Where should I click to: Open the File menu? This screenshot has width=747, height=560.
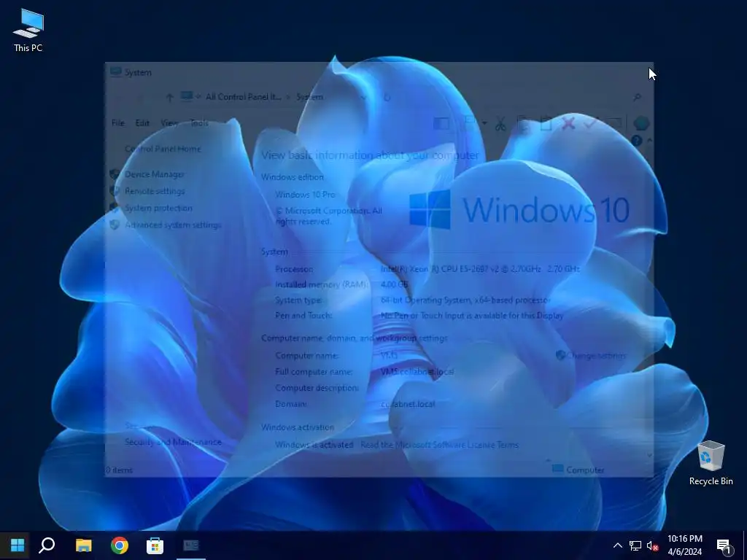point(117,122)
